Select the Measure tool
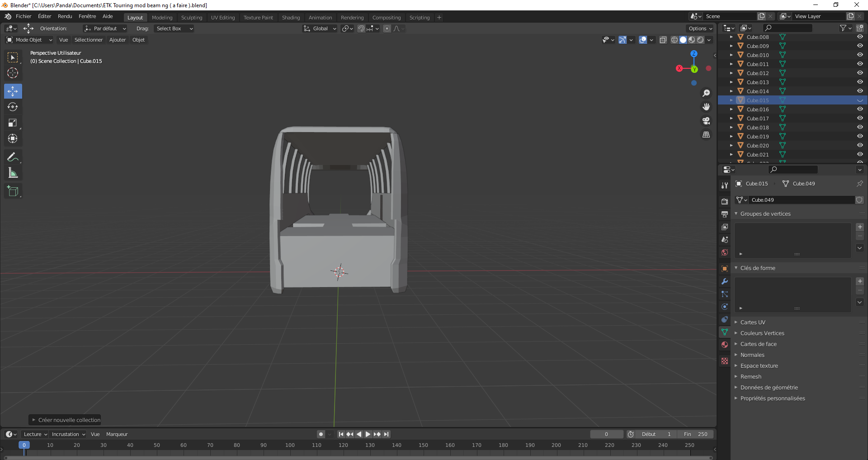The width and height of the screenshot is (868, 460). [13, 173]
